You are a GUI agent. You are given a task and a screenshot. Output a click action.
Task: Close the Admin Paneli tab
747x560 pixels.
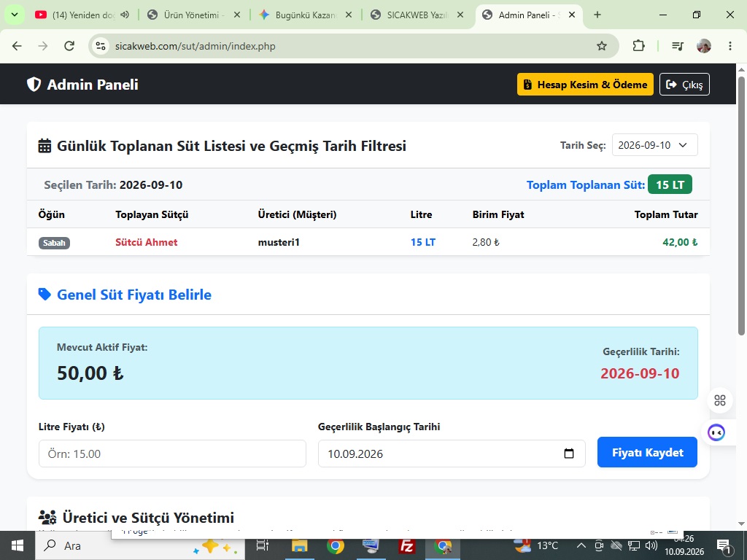click(x=572, y=15)
